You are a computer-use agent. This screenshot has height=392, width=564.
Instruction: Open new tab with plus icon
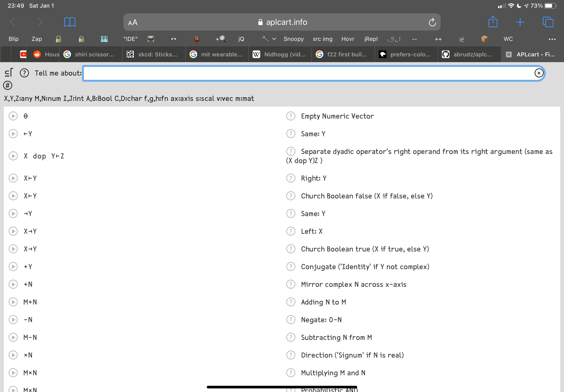point(520,22)
